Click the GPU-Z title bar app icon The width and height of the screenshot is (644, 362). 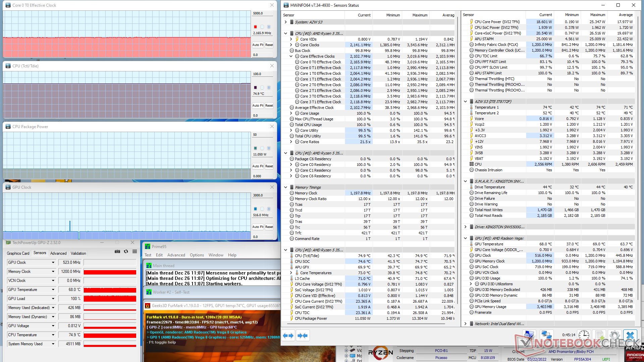click(x=8, y=242)
